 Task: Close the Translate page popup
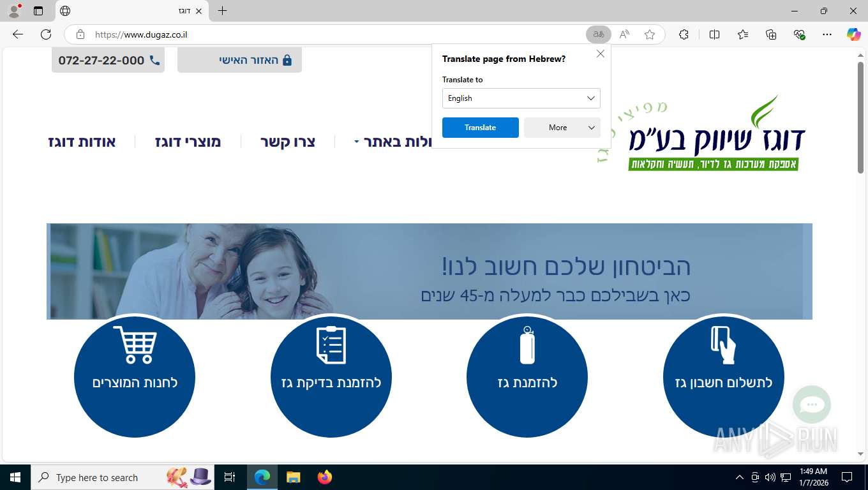tap(601, 54)
